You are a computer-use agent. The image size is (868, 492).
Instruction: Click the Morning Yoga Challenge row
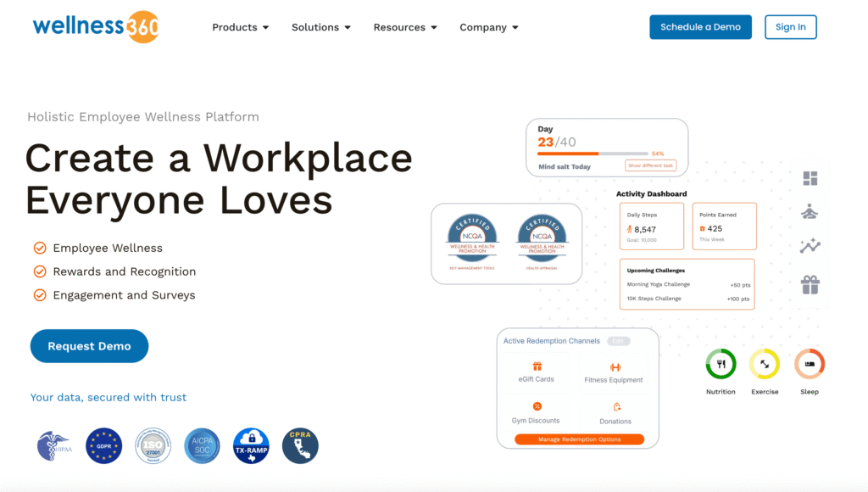click(688, 285)
